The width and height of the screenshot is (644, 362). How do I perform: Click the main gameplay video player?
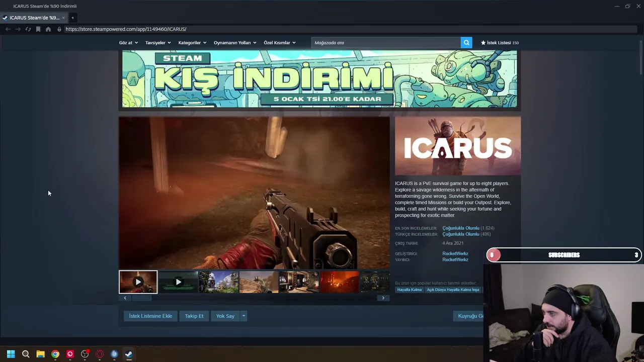pyautogui.click(x=254, y=193)
